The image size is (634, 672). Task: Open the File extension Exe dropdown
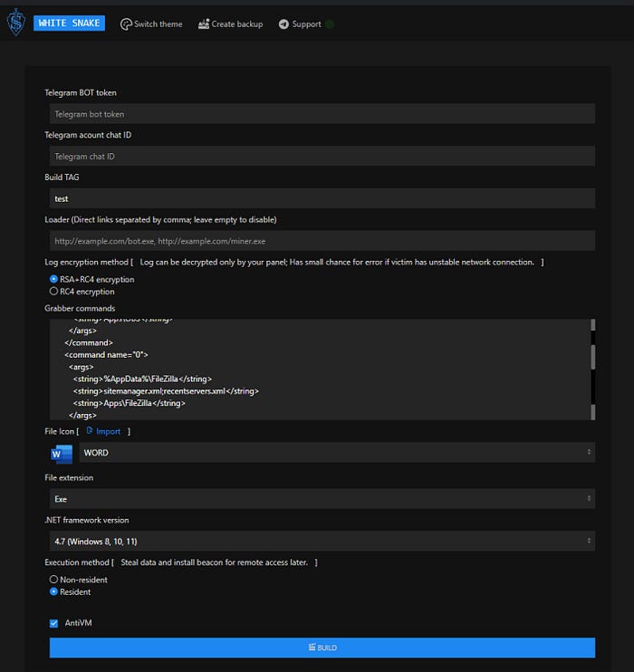click(x=322, y=499)
